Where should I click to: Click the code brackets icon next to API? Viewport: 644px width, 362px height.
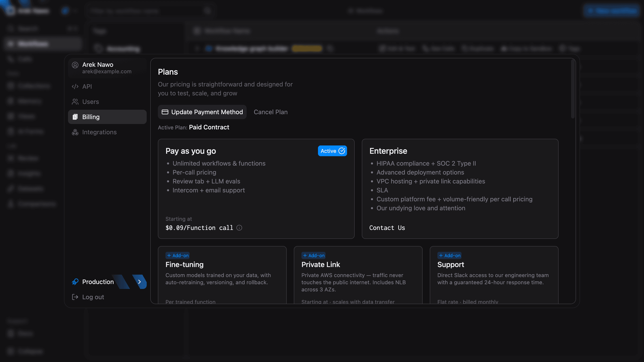coord(75,86)
